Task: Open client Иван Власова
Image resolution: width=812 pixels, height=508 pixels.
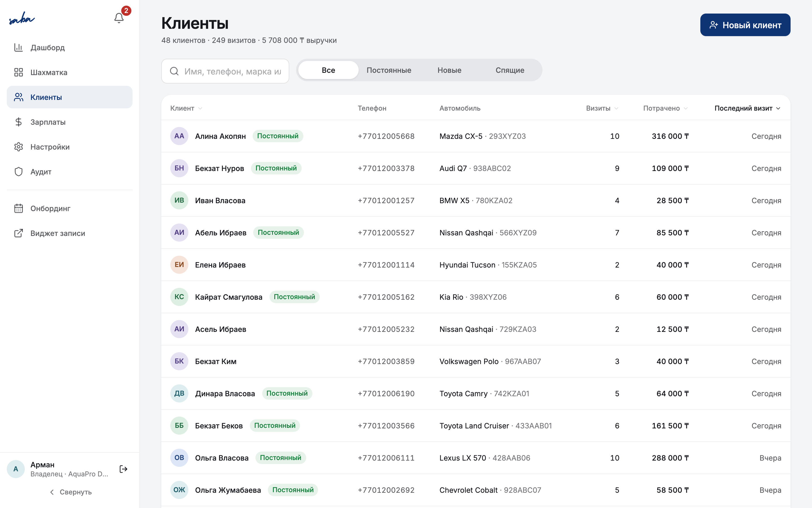Action: click(220, 201)
